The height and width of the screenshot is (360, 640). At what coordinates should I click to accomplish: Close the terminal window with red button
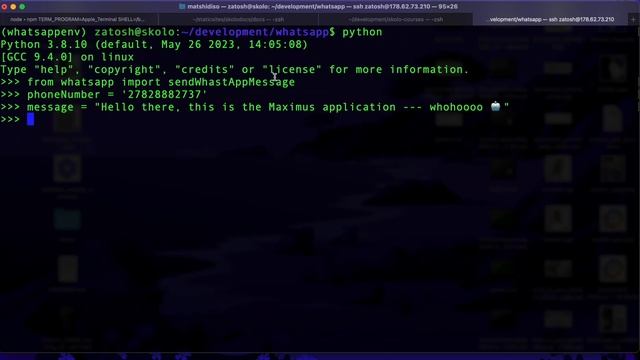pos(4,7)
